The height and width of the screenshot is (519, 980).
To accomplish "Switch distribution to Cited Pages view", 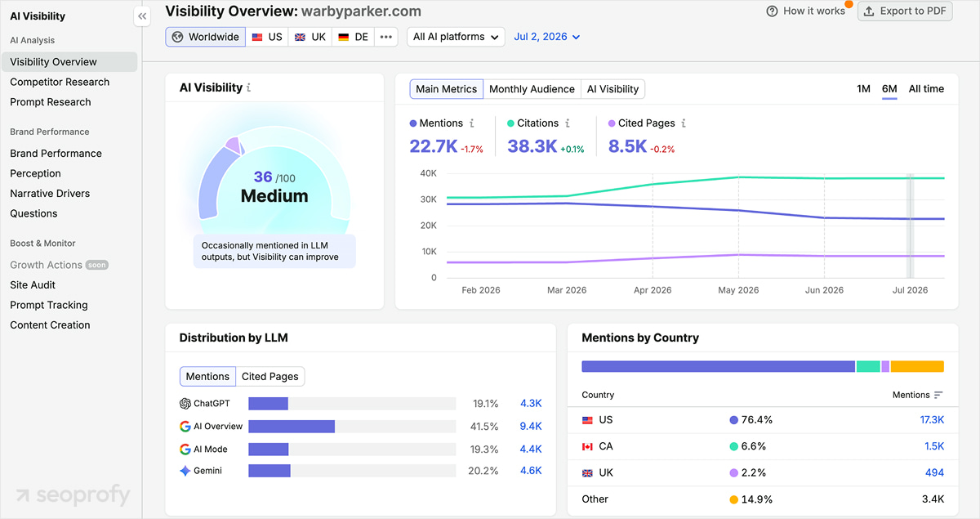I will [270, 377].
